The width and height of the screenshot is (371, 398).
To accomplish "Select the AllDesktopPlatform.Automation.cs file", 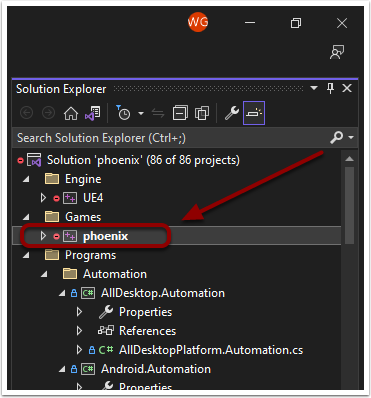I will pyautogui.click(x=211, y=350).
